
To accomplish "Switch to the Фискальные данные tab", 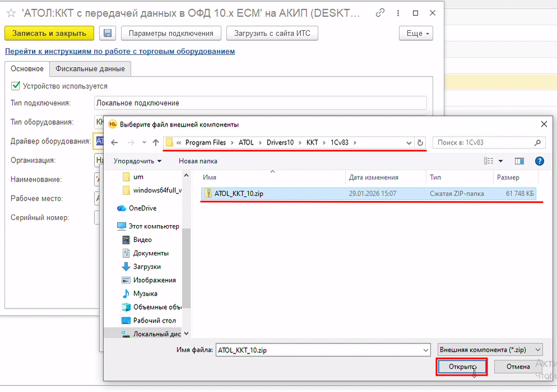I will (x=90, y=68).
